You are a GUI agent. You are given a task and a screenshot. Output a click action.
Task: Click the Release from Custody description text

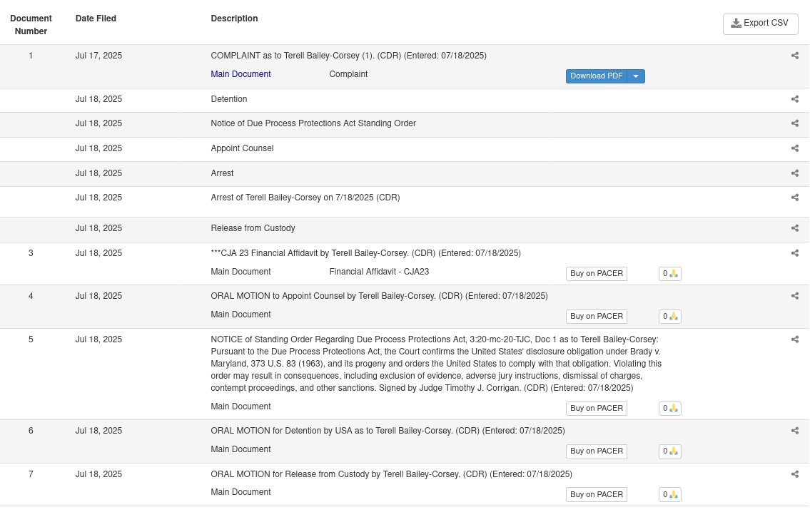[x=253, y=228]
